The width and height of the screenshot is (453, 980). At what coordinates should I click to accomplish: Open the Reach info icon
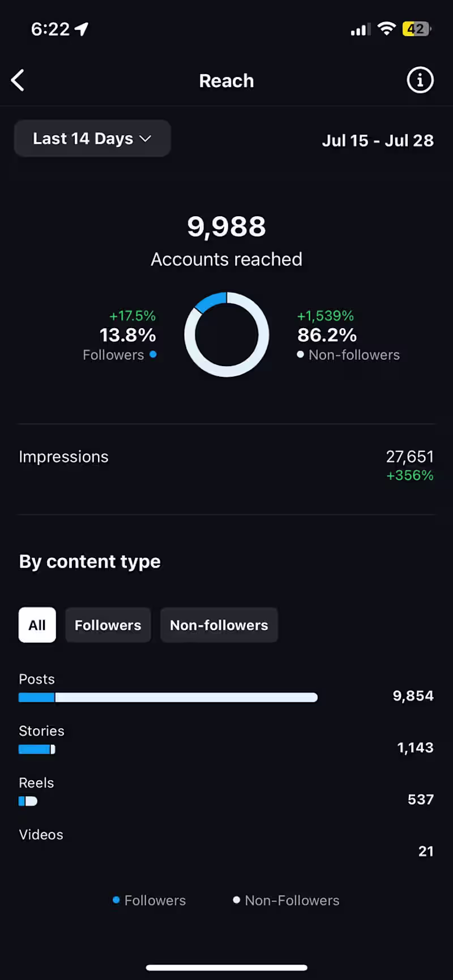tap(420, 80)
